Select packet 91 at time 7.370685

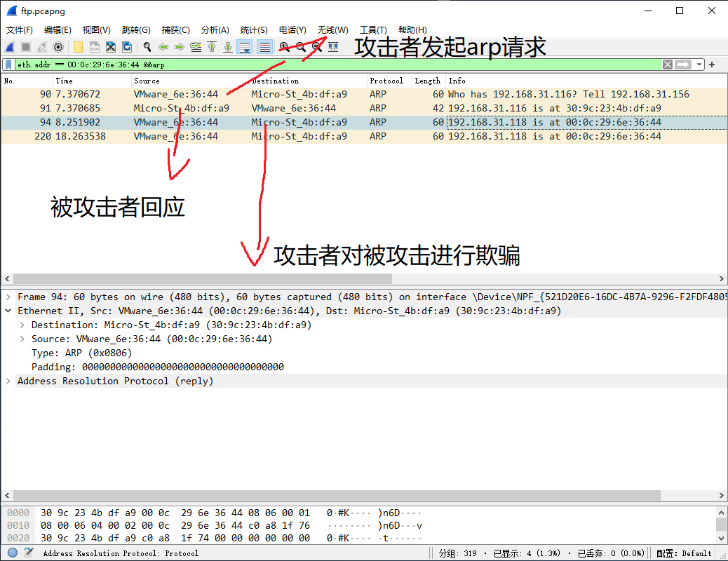364,108
